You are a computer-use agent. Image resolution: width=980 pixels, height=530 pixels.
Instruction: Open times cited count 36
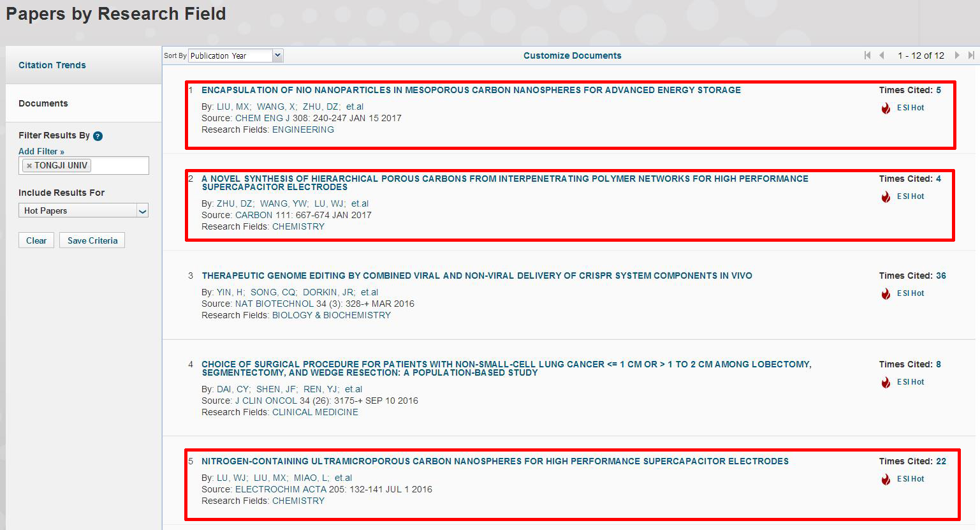940,276
